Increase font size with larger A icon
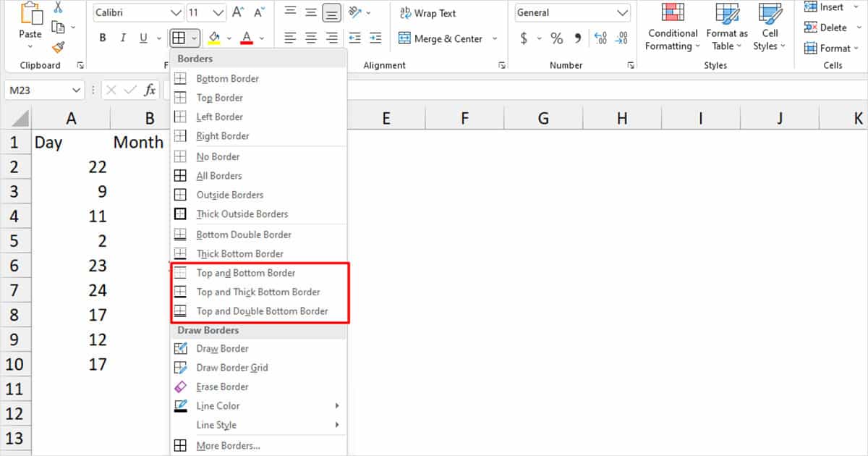The height and width of the screenshot is (456, 868). point(238,13)
